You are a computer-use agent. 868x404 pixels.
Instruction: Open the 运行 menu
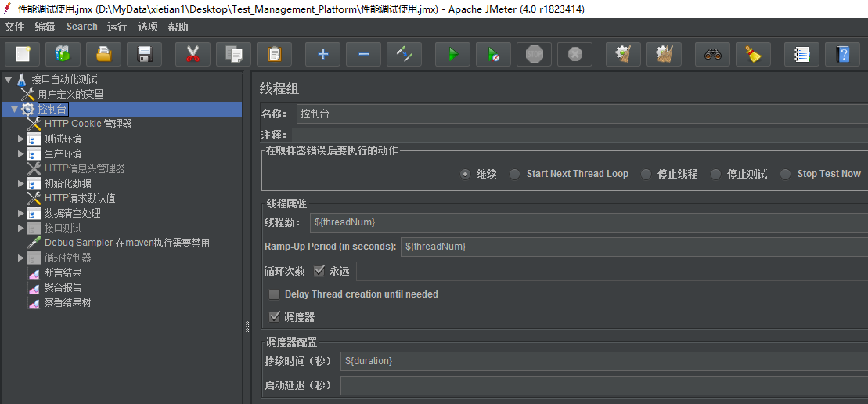click(x=117, y=27)
